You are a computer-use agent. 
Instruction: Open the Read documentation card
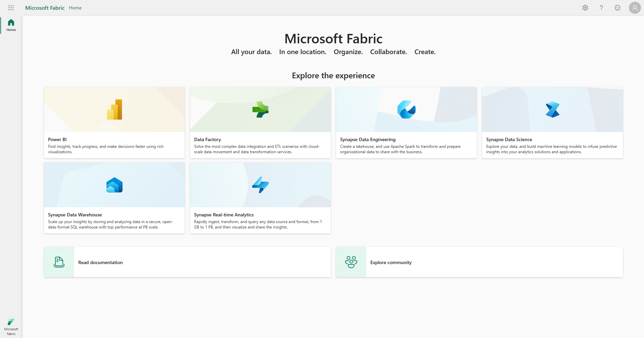pyautogui.click(x=187, y=262)
